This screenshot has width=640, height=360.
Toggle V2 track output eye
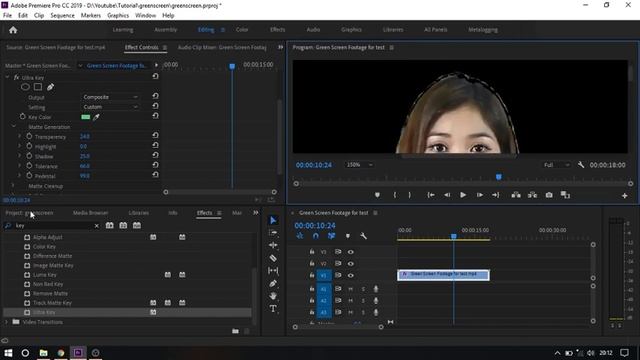tap(351, 264)
